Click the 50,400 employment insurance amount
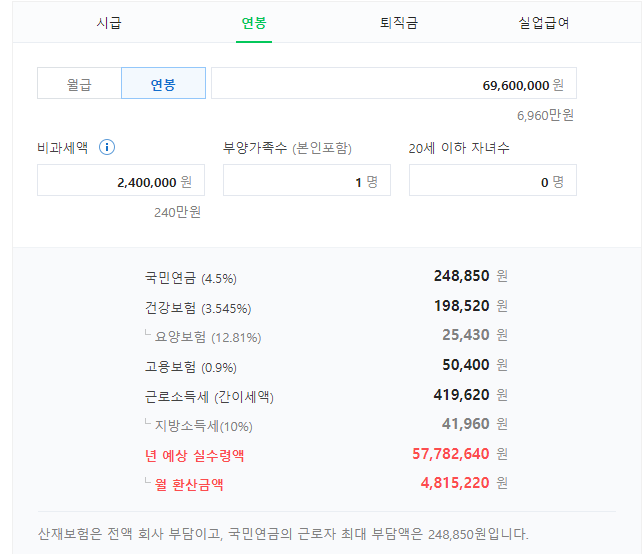 tap(465, 365)
